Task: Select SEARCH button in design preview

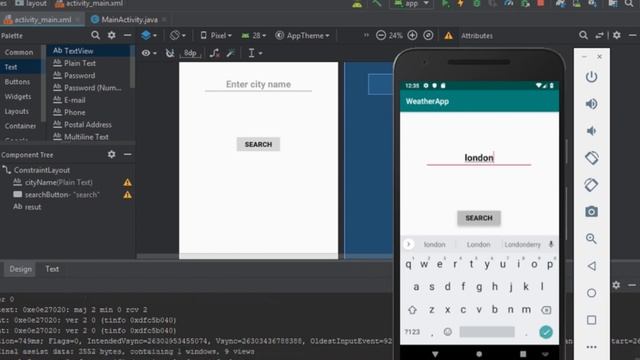Action: pos(258,144)
